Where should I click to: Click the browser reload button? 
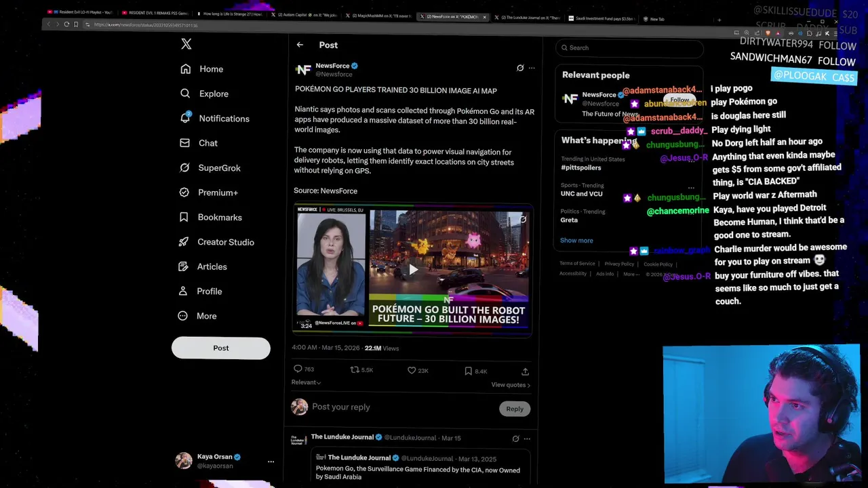66,24
